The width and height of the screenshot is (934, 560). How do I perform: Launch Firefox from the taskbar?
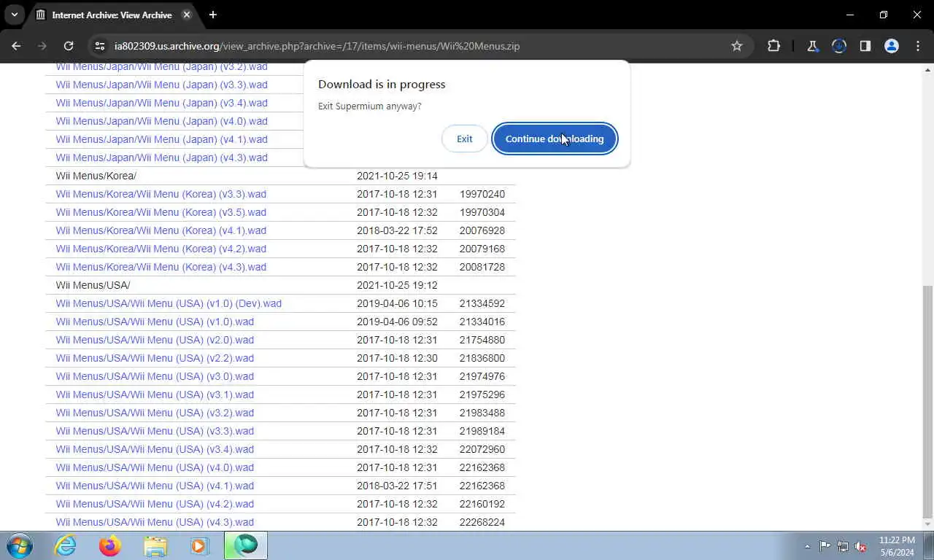110,545
